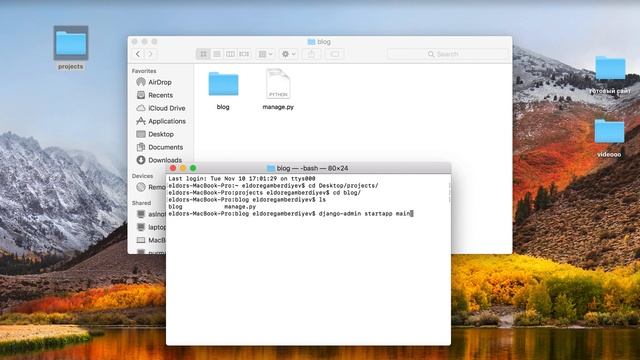
Task: Select Downloads in Finder sidebar
Action: pos(164,160)
